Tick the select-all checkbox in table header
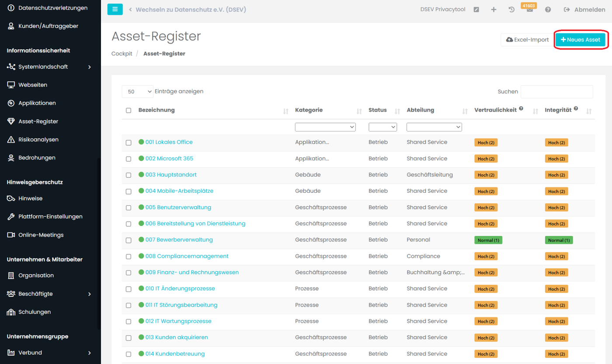612x364 pixels. pyautogui.click(x=129, y=111)
